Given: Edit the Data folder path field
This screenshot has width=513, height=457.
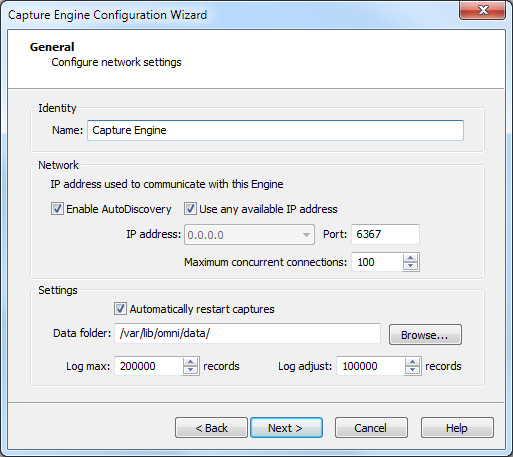Looking at the screenshot, I should click(x=247, y=333).
